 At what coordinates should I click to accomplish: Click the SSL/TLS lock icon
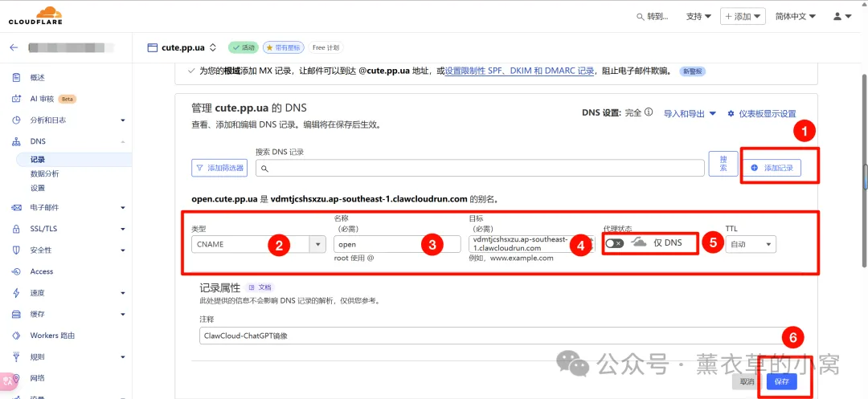[17, 229]
